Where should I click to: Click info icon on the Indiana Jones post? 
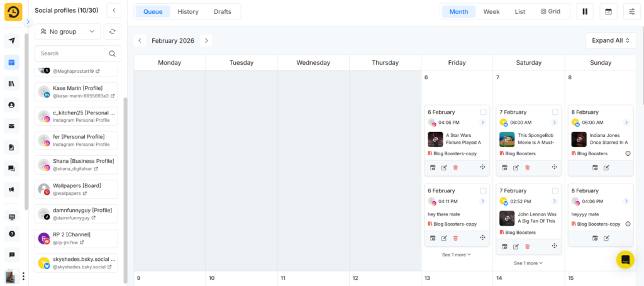pyautogui.click(x=628, y=153)
